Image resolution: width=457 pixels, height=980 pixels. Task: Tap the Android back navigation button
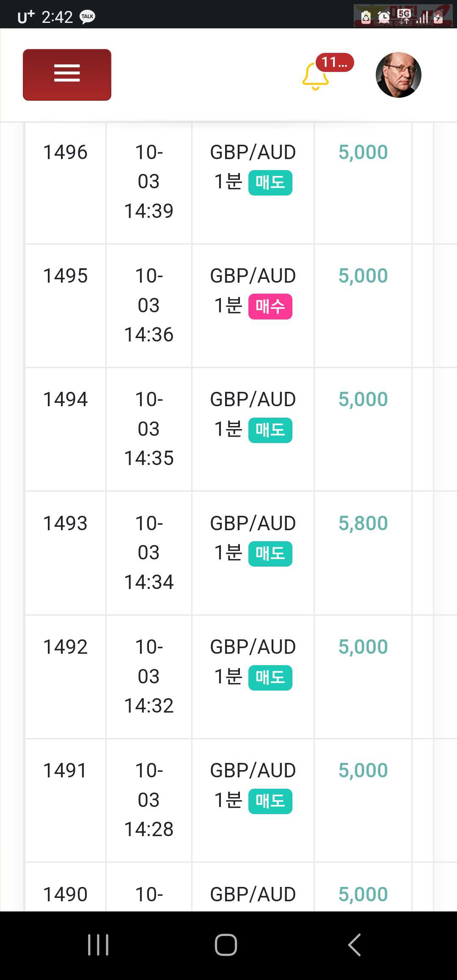click(355, 945)
